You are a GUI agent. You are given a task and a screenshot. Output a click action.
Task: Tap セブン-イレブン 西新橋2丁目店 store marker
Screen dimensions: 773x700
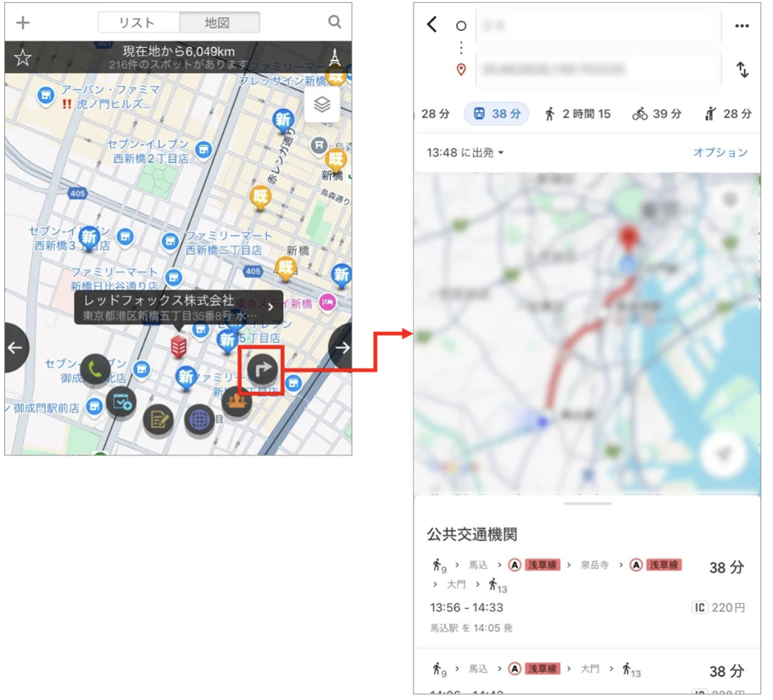click(x=203, y=150)
